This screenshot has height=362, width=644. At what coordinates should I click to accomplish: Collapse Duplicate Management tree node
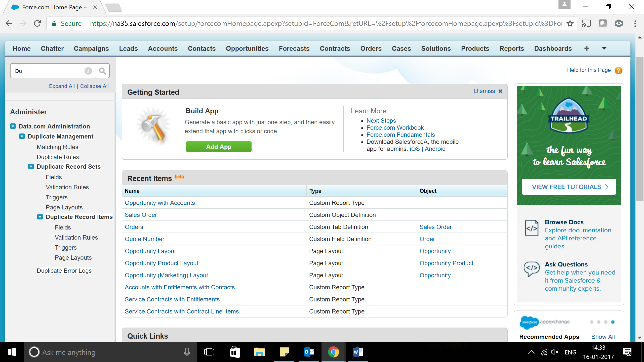coord(22,136)
